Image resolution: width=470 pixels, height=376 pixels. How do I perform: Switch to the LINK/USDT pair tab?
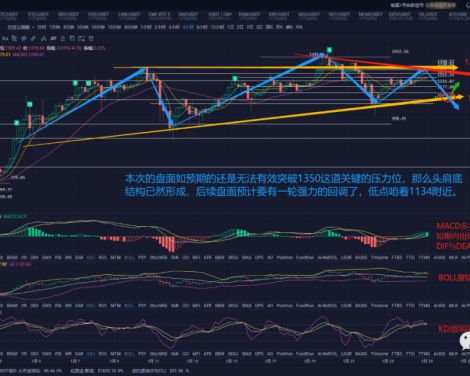point(129,15)
